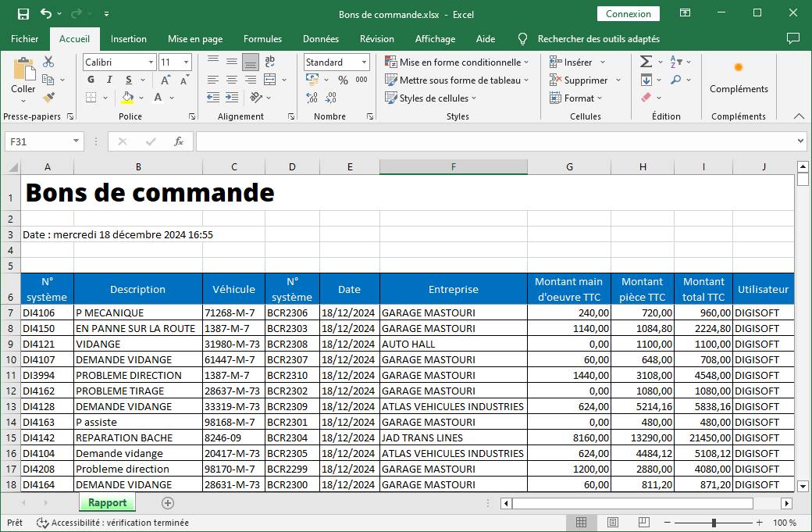
Task: Open the Calibri font name dropdown
Action: 151,62
